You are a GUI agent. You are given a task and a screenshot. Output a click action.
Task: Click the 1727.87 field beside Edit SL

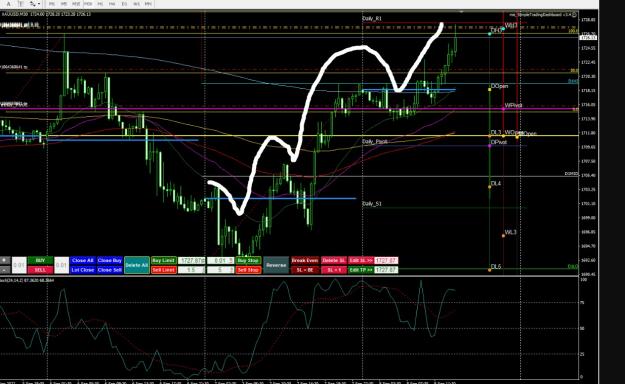tap(386, 260)
